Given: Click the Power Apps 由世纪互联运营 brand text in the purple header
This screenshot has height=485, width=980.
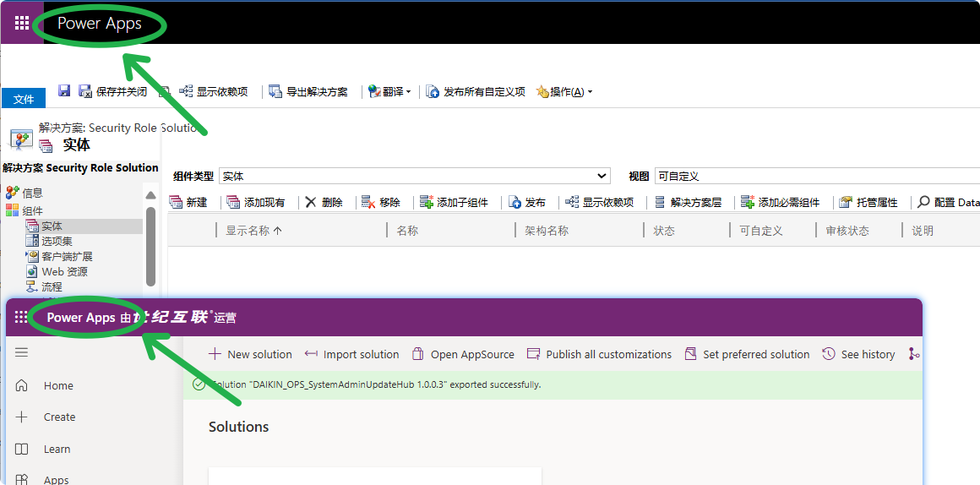Looking at the screenshot, I should click(141, 318).
